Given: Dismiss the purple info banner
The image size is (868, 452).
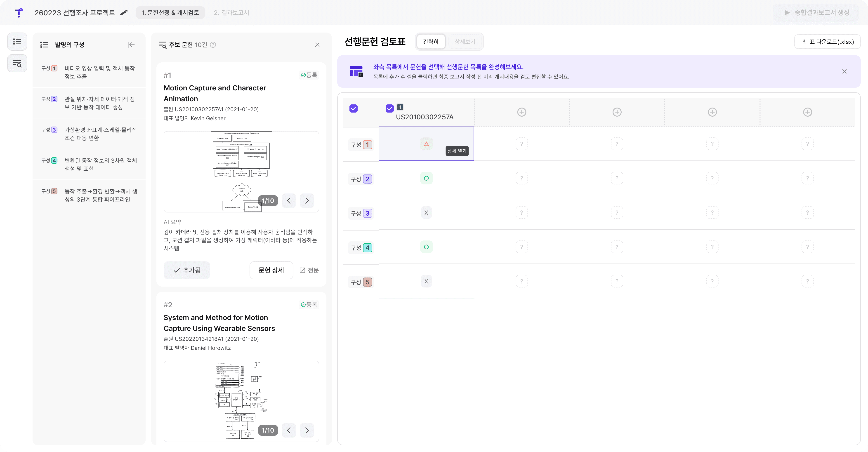Looking at the screenshot, I should 844,71.
